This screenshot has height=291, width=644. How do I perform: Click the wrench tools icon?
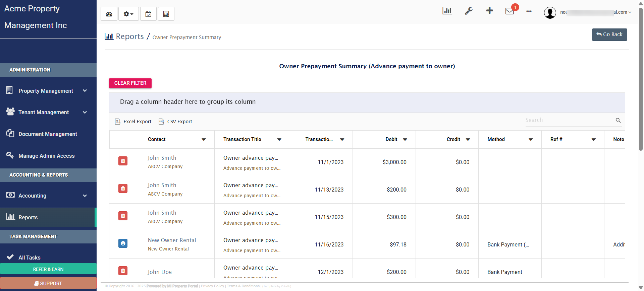pos(469,11)
